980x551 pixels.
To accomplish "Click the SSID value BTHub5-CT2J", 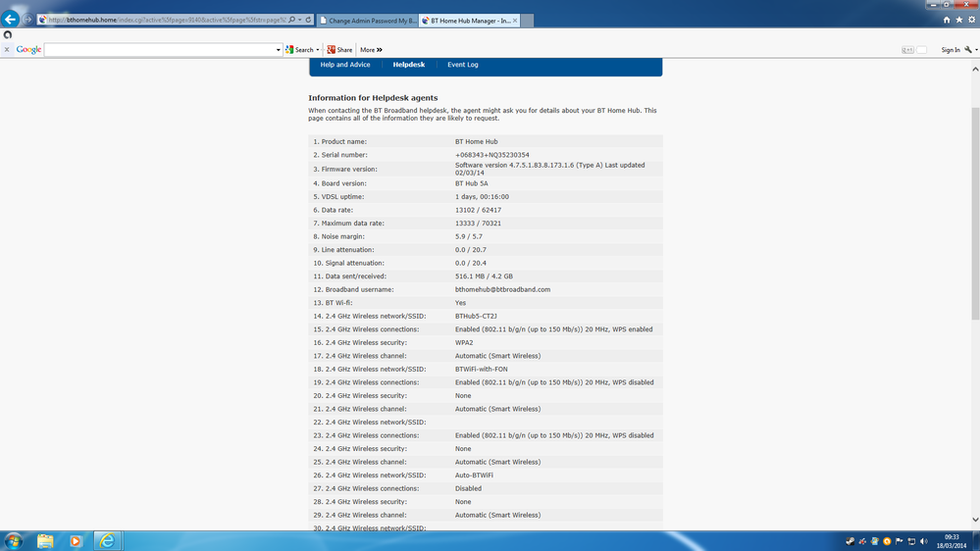I will point(476,316).
